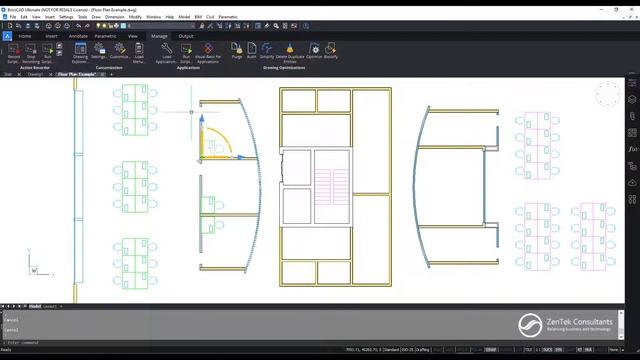Open the File menu

click(x=13, y=17)
